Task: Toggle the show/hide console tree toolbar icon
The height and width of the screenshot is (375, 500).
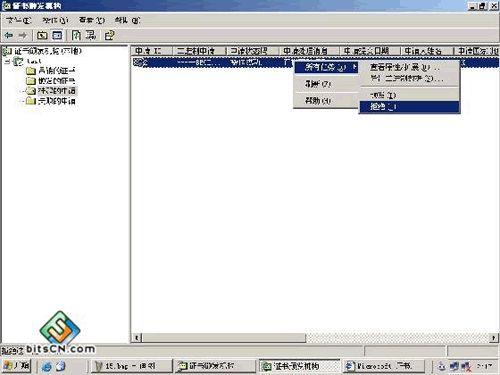Action: click(x=57, y=35)
